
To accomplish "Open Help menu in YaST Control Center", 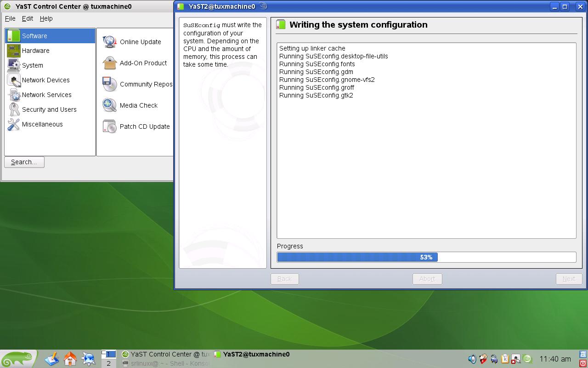I will pyautogui.click(x=46, y=18).
